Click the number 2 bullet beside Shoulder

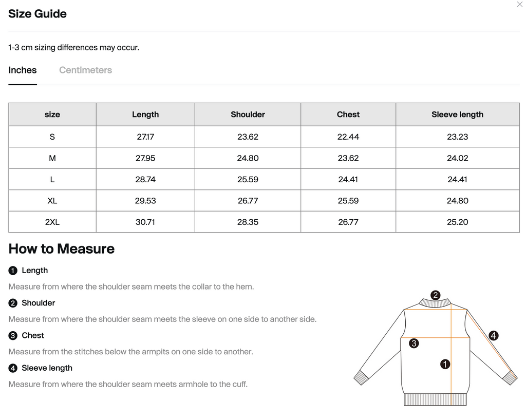coord(13,303)
